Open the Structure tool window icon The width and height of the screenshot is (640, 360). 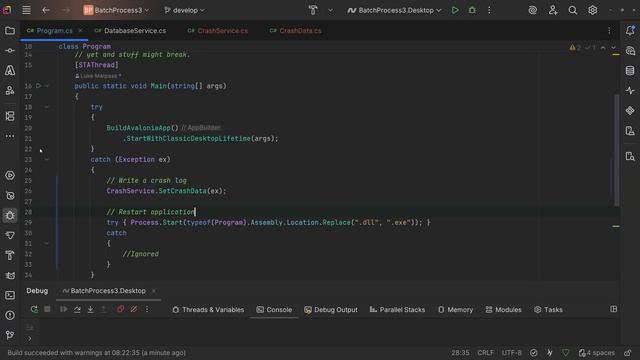10,116
